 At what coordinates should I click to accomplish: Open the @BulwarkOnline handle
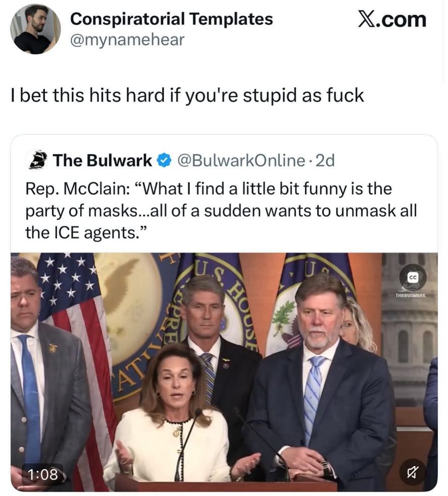pos(241,160)
